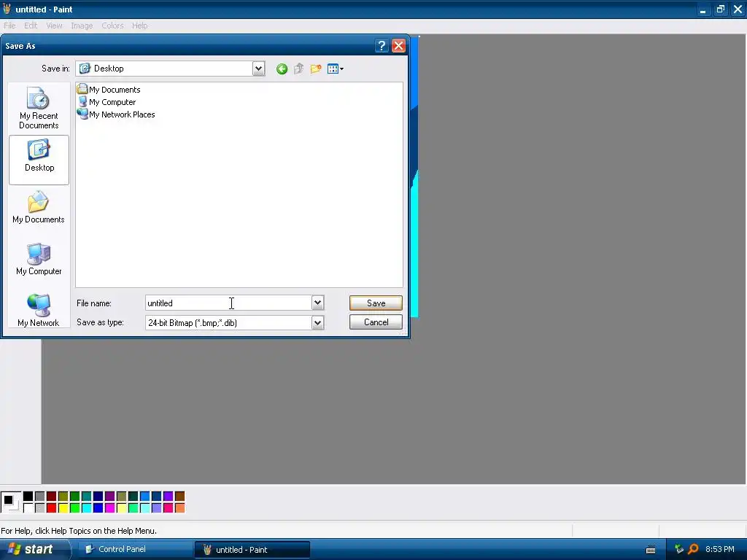Screen dimensions: 747x560
Task: Click the green Back arrow icon
Action: point(282,69)
